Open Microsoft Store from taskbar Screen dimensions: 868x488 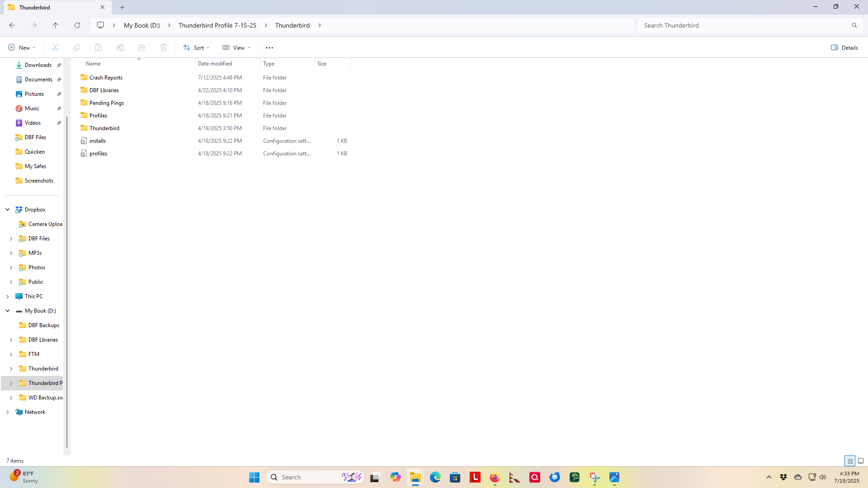coord(455,477)
